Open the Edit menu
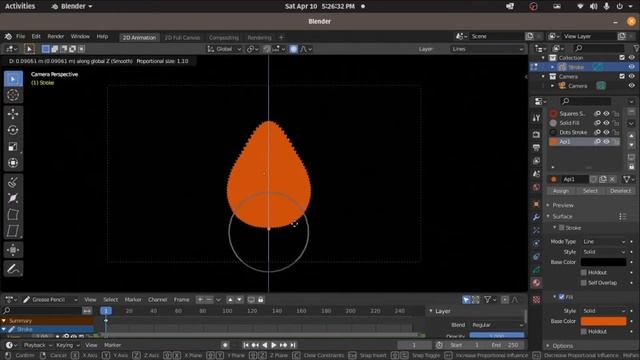 (x=36, y=36)
